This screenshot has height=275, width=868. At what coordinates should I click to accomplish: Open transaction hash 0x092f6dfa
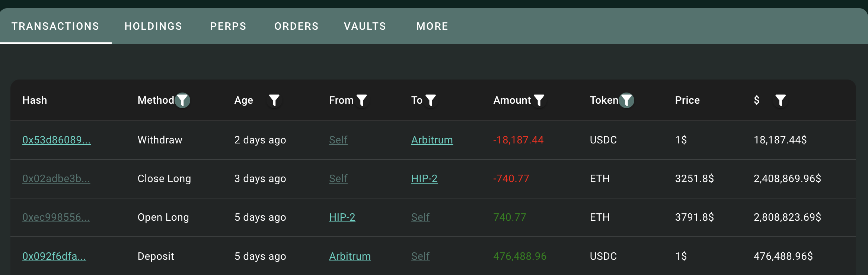(x=54, y=256)
